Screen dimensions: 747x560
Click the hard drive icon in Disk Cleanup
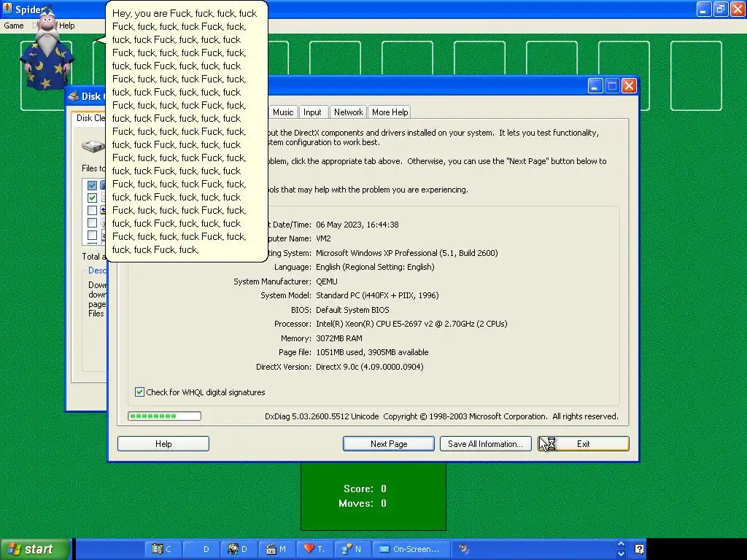point(93,146)
